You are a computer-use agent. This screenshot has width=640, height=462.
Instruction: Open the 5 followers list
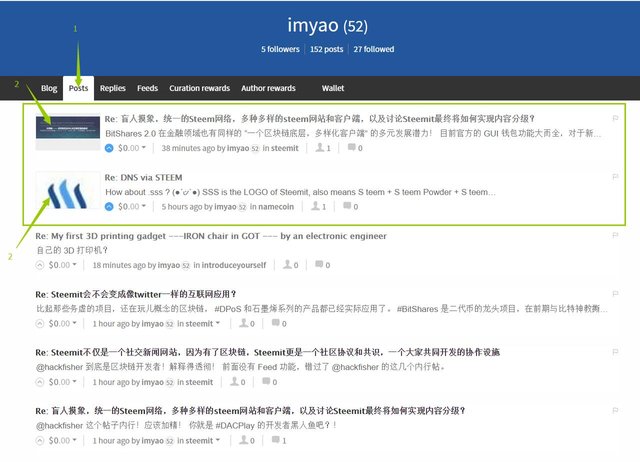(280, 49)
